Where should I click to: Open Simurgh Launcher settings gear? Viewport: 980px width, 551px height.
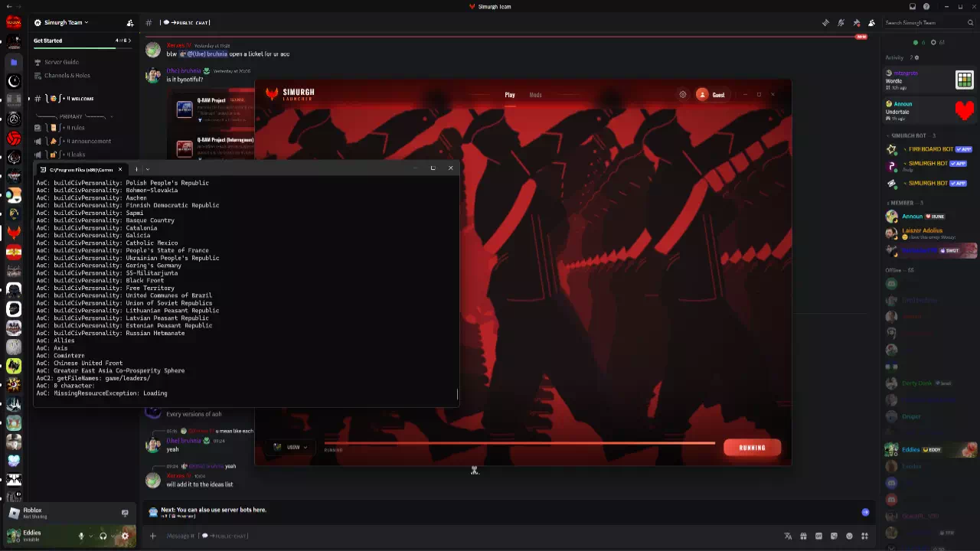pyautogui.click(x=683, y=95)
